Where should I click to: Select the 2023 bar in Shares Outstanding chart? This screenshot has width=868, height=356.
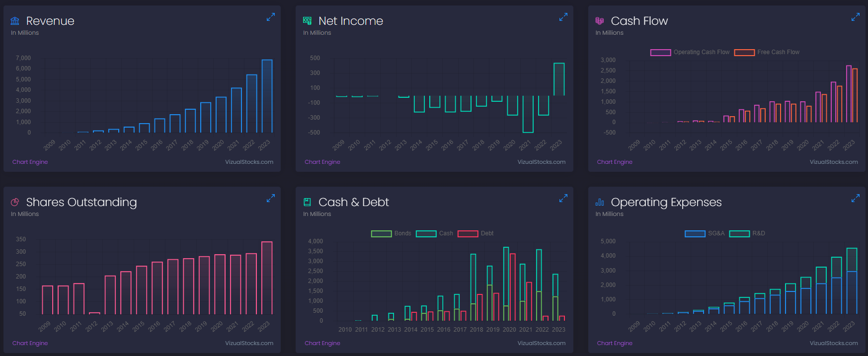[267, 278]
